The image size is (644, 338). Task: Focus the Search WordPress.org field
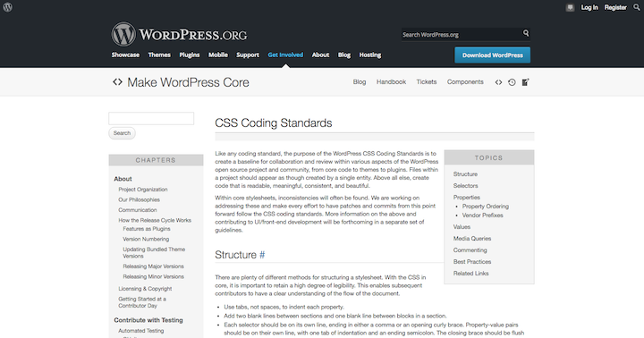point(461,35)
